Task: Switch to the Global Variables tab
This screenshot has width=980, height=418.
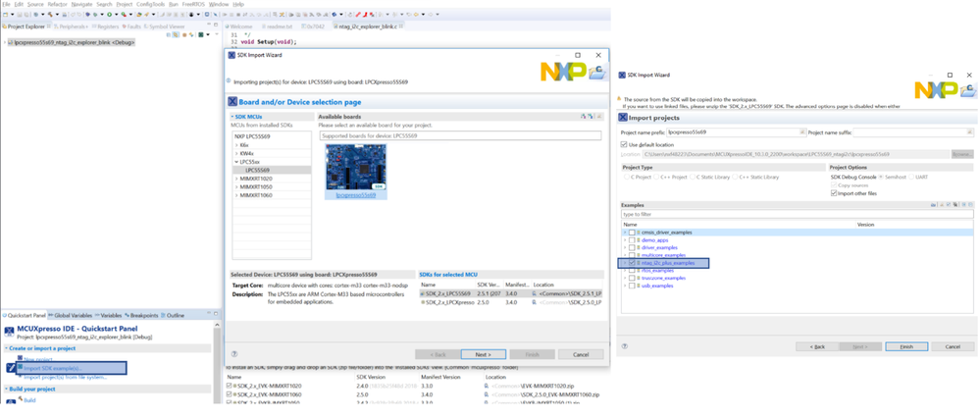Action: pyautogui.click(x=72, y=315)
